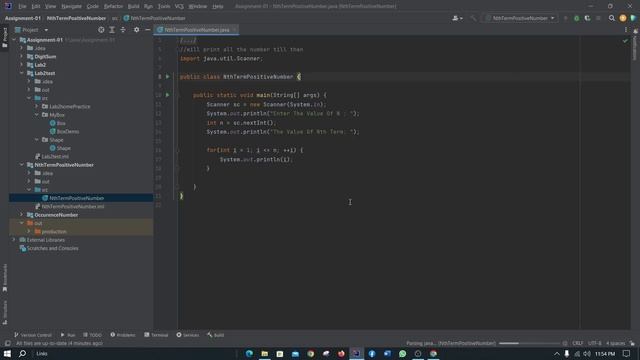Click Assignment-01 in the breadcrumb bar

pyautogui.click(x=23, y=18)
